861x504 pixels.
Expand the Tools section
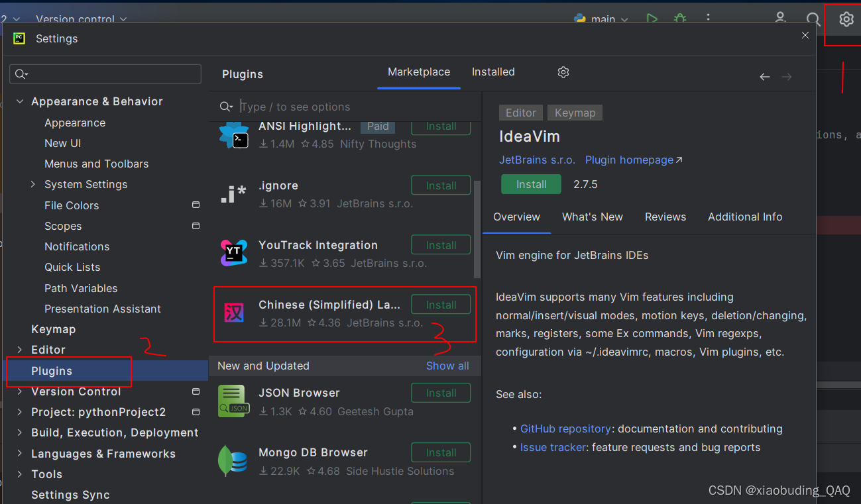[x=20, y=474]
